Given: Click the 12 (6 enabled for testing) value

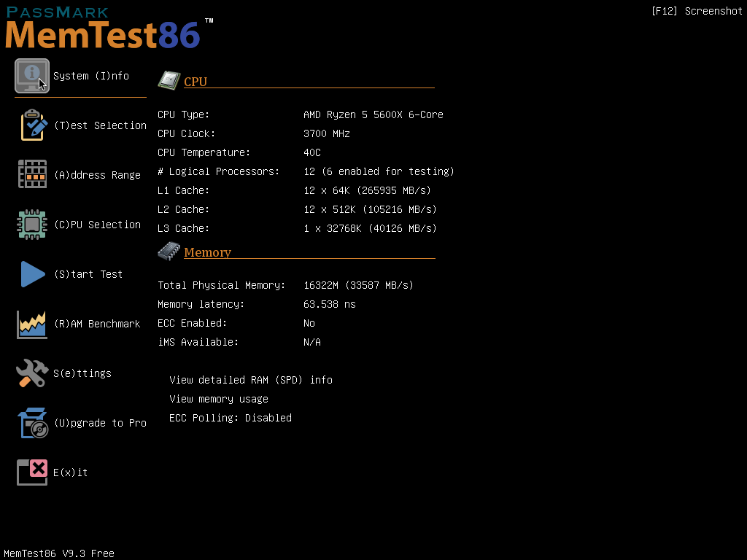Looking at the screenshot, I should click(379, 171).
